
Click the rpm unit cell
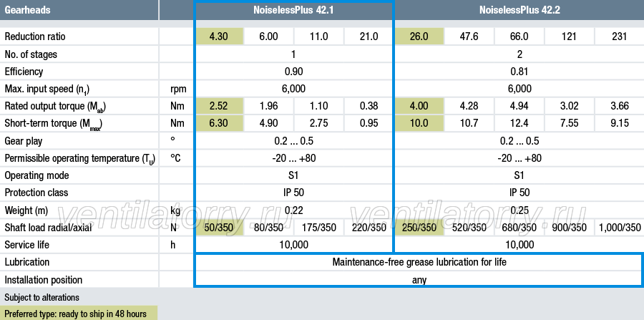pos(177,89)
